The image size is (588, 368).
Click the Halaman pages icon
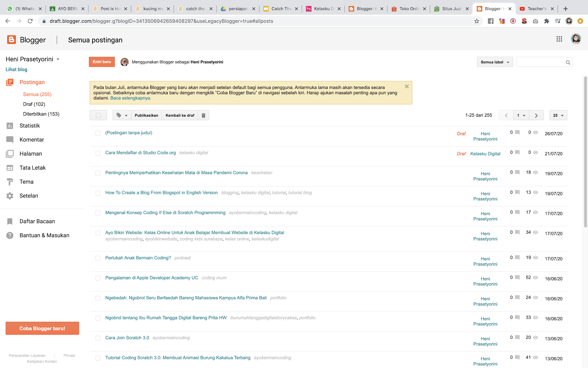tap(10, 154)
